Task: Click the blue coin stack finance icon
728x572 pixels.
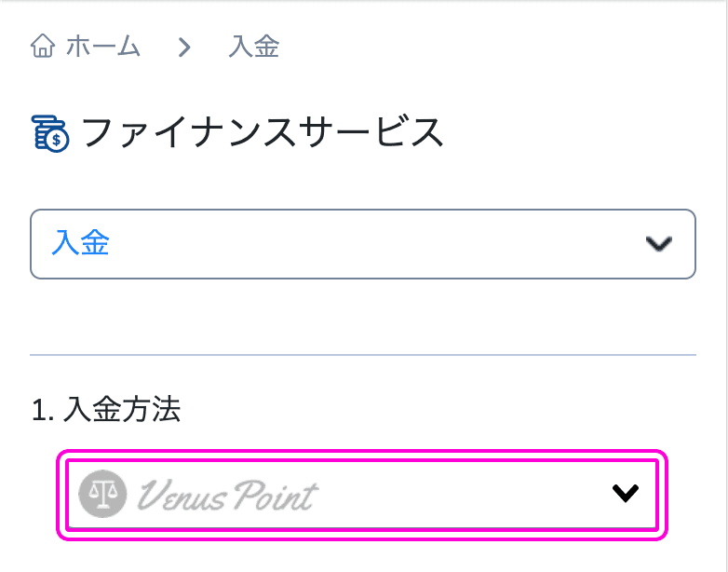Action: point(49,134)
